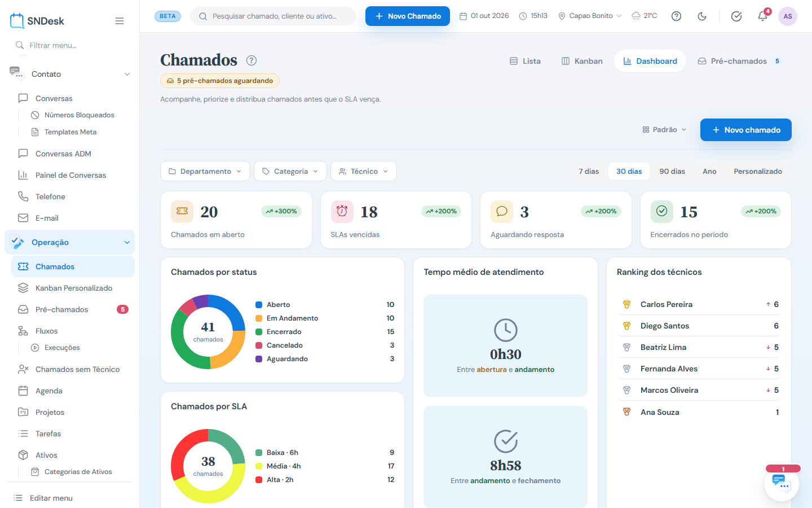Viewport: 812px width, 508px height.
Task: Open Capao Bonito location dropdown
Action: 590,16
